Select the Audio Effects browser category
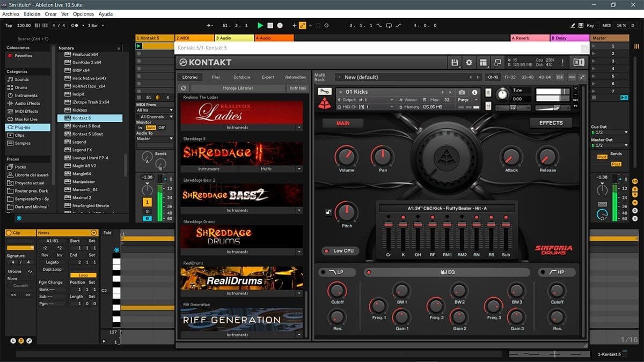 pyautogui.click(x=27, y=104)
